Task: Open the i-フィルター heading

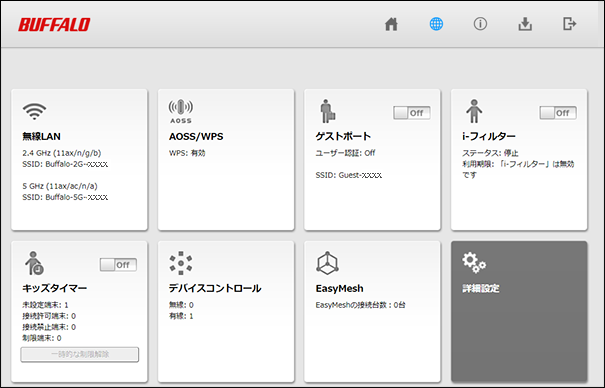Action: (x=488, y=136)
